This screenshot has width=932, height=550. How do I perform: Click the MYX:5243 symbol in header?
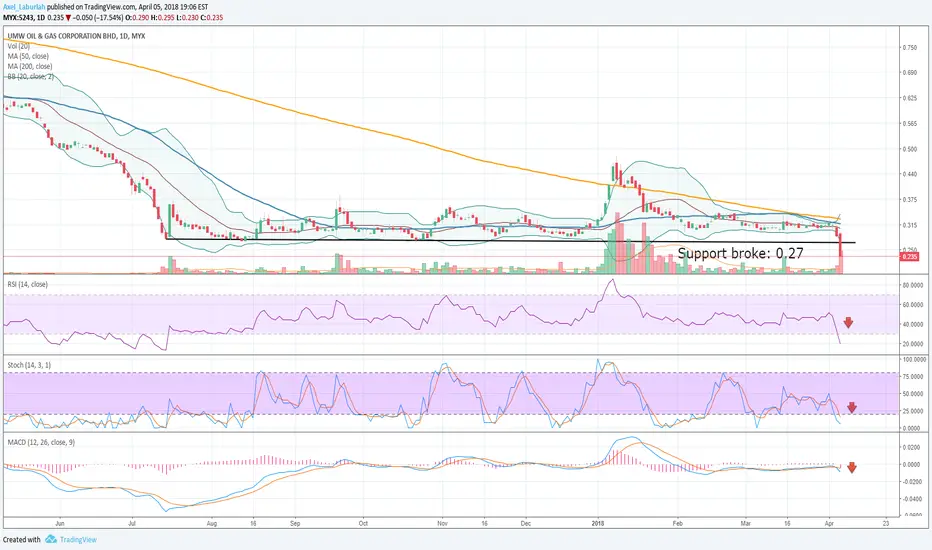[18, 18]
